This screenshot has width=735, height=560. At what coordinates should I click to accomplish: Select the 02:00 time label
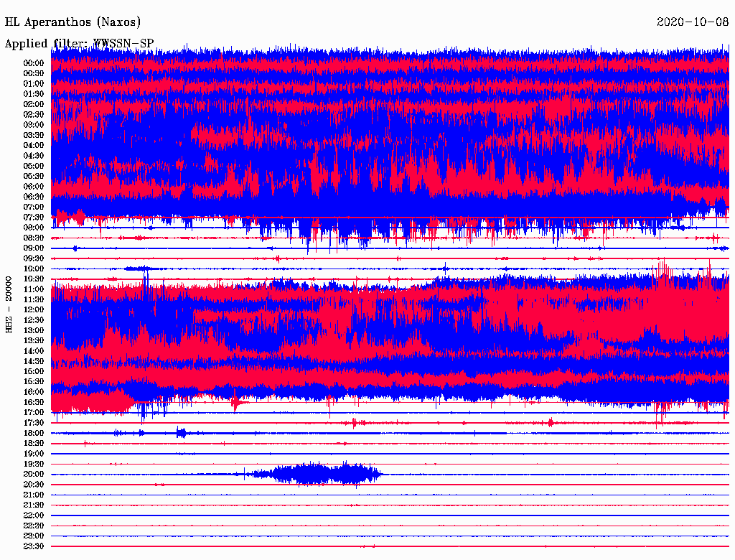tap(34, 104)
